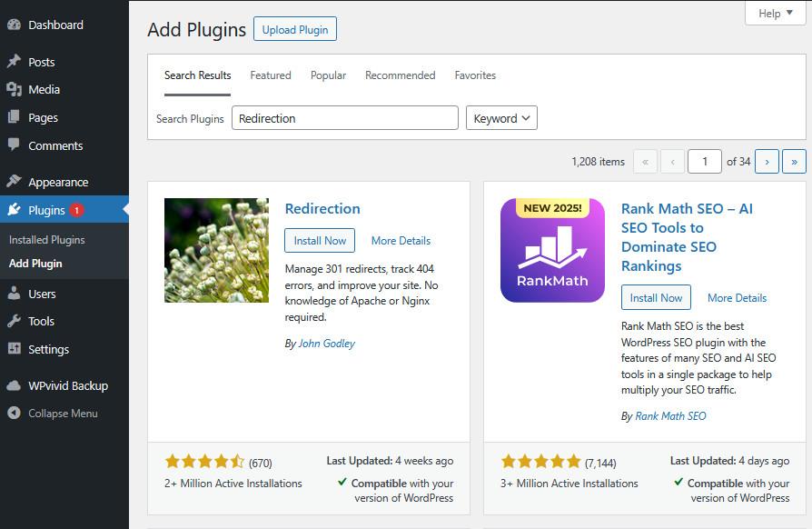Click "3+ Million Active Installations" text
Image resolution: width=812 pixels, height=529 pixels.
click(x=569, y=483)
